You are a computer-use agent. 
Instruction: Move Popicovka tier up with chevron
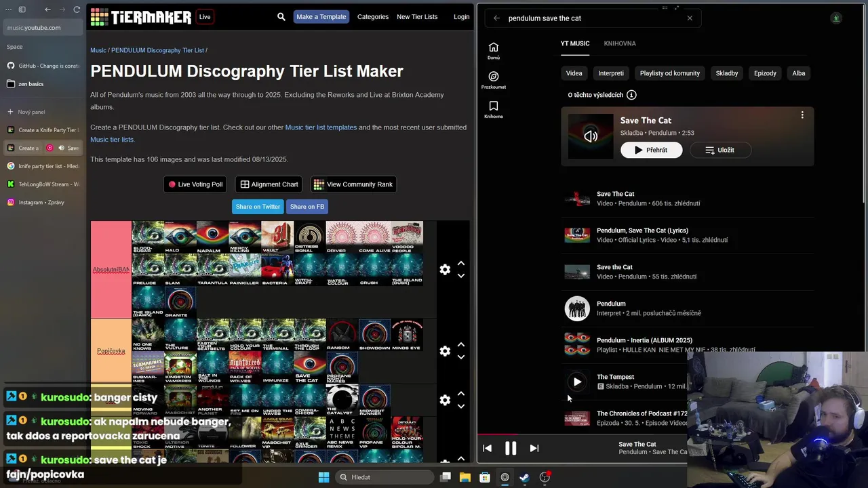461,345
